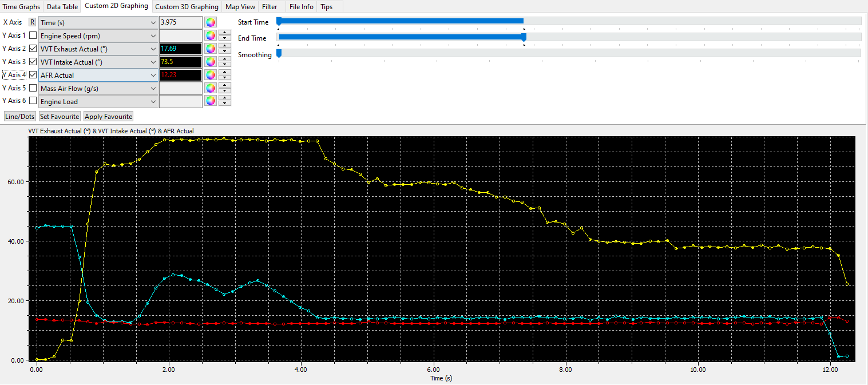Enable the Y Axis 1 Engine Speed checkbox

tap(33, 35)
